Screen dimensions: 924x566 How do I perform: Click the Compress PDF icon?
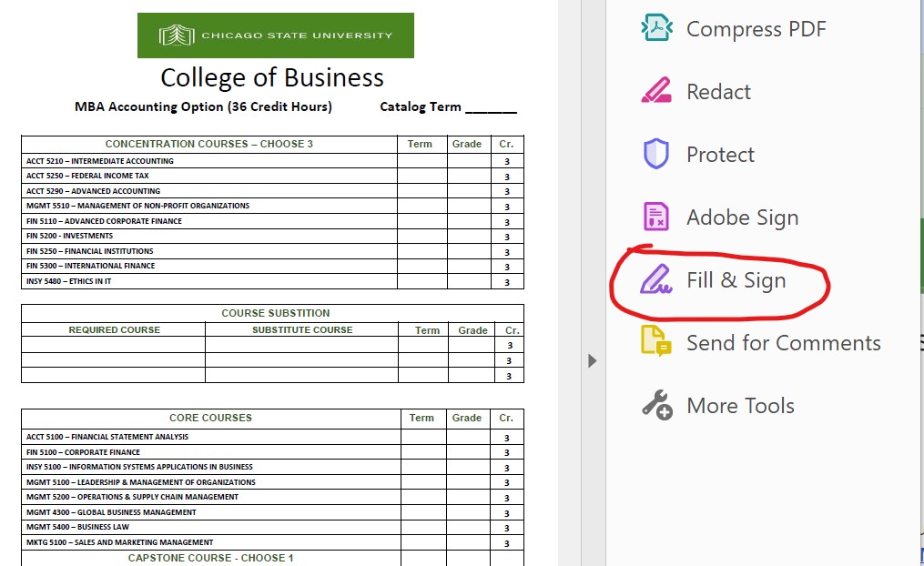click(656, 28)
